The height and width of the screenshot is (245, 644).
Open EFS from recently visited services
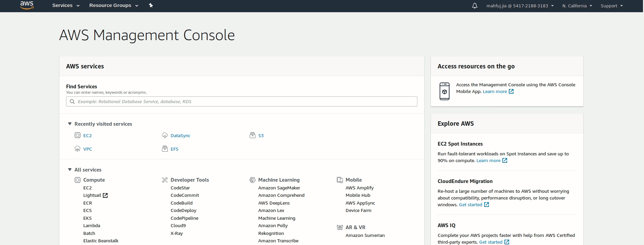pos(174,149)
